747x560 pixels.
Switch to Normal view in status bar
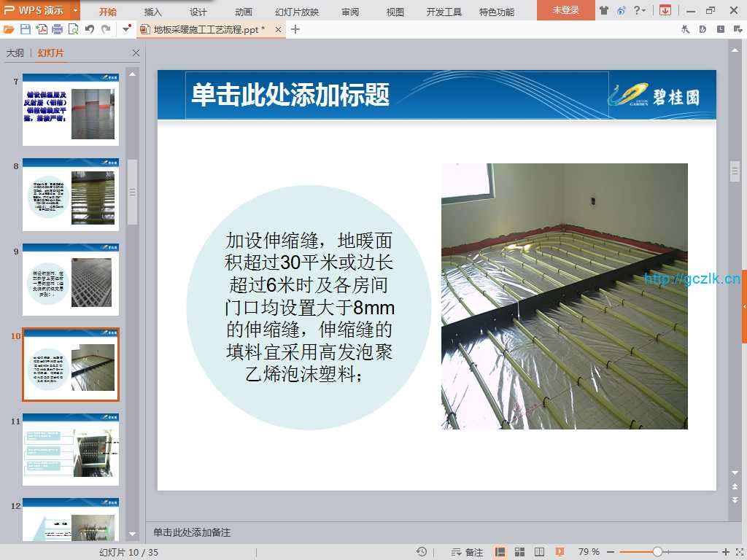coord(500,552)
